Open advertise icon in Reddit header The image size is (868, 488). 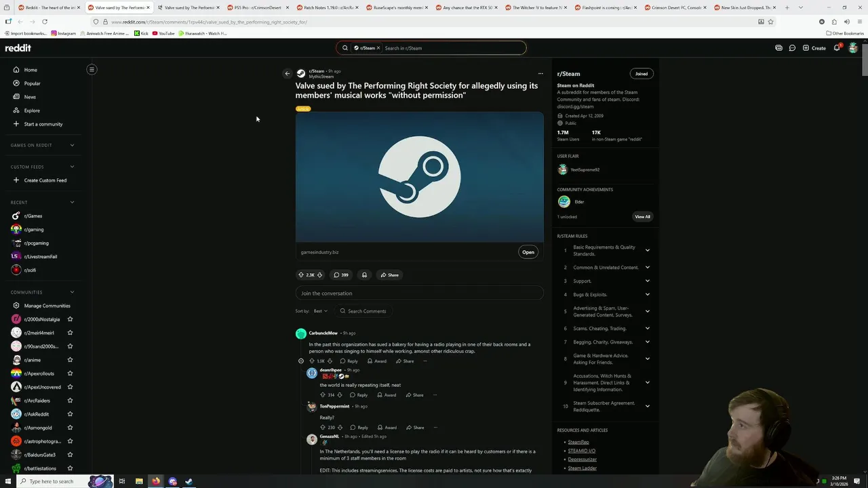point(778,48)
